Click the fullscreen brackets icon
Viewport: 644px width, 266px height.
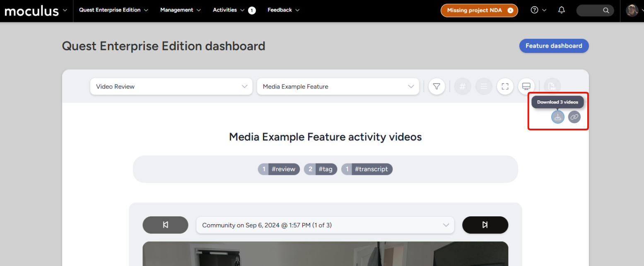(x=504, y=86)
